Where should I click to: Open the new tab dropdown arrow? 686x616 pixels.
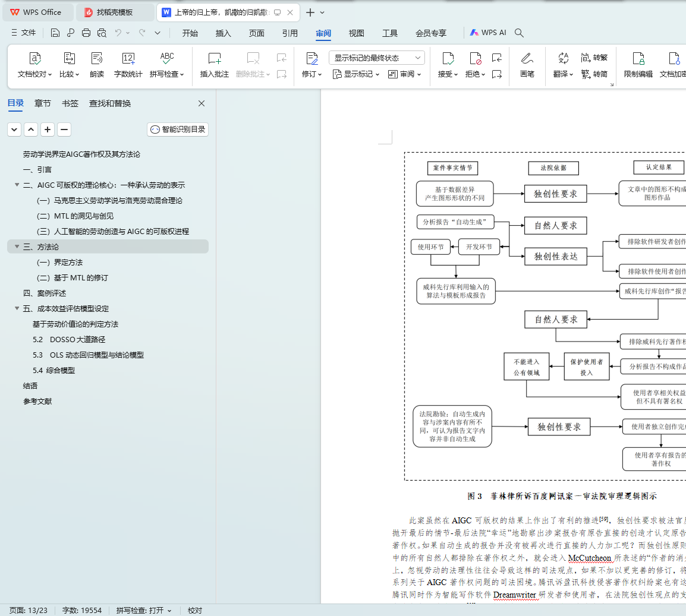322,12
